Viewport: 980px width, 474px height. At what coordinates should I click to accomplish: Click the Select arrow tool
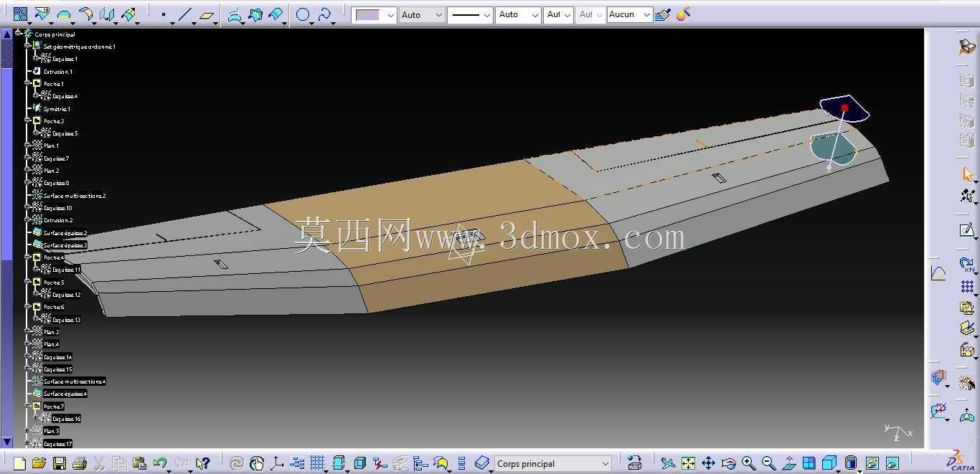pyautogui.click(x=967, y=174)
